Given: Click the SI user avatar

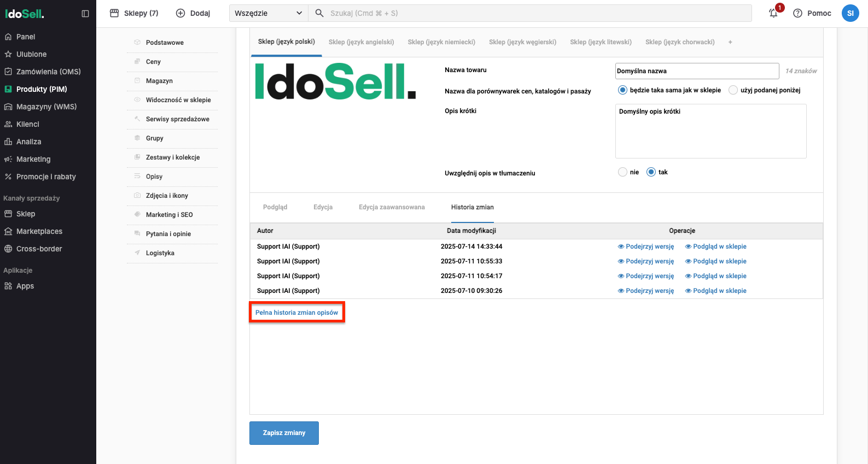Looking at the screenshot, I should (850, 13).
